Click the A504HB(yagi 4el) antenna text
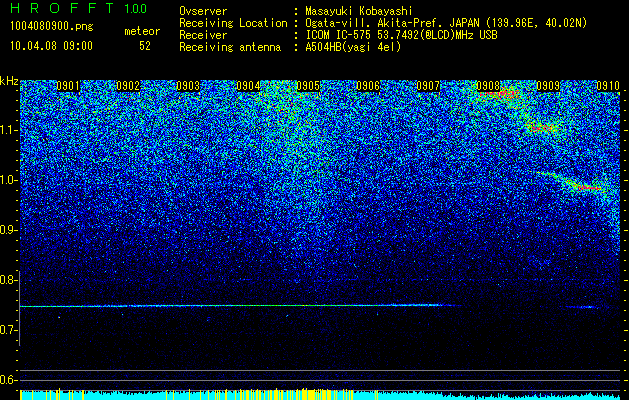Screen dimensions: 629x400 tap(353, 47)
